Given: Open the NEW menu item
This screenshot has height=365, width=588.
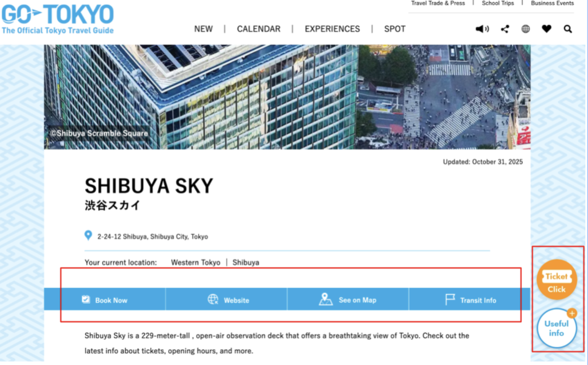Looking at the screenshot, I should coord(203,29).
